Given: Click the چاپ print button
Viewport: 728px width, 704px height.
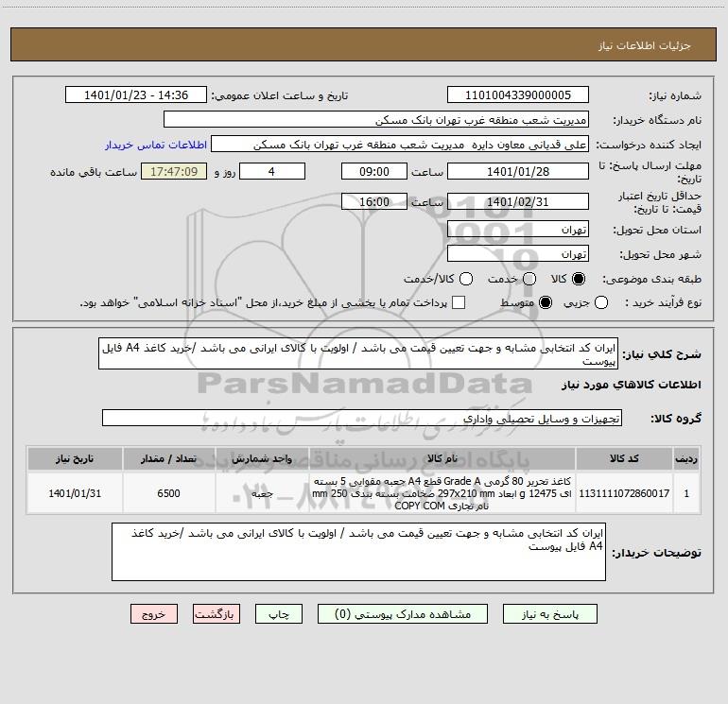Looking at the screenshot, I should coord(279,614).
